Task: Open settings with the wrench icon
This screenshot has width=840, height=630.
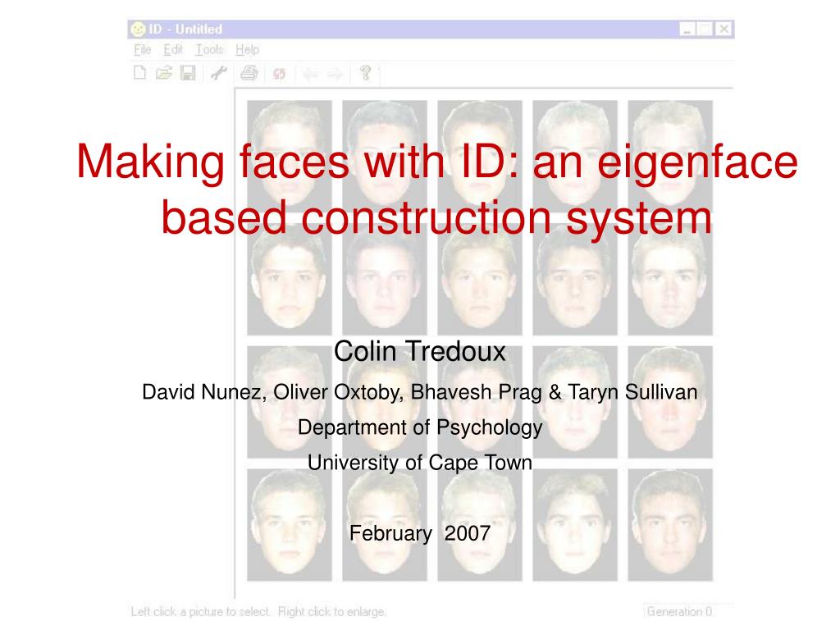Action: (218, 72)
